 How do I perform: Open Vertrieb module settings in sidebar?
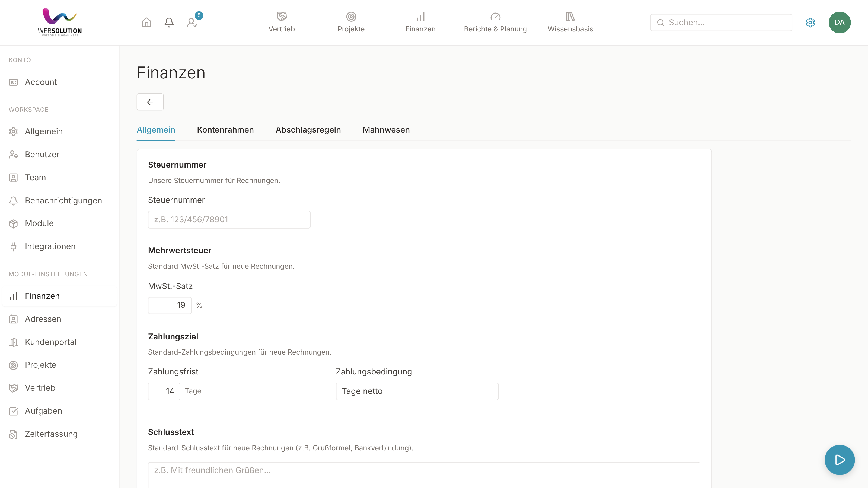(59, 388)
